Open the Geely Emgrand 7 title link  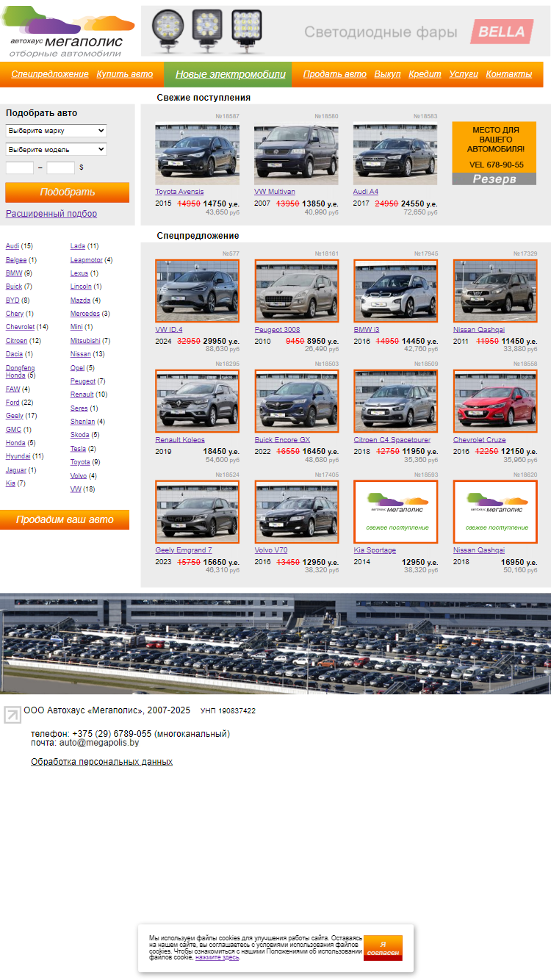(184, 550)
